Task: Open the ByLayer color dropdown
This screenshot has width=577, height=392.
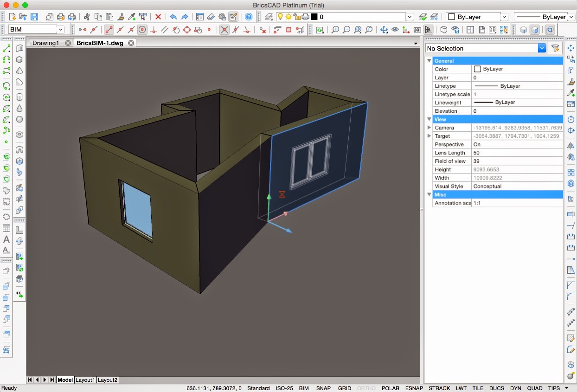Action: (505, 17)
